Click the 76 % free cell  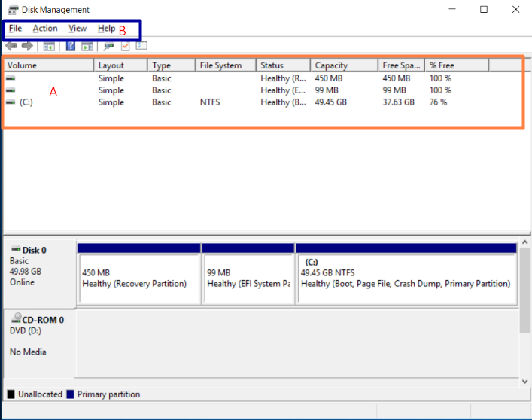point(439,102)
